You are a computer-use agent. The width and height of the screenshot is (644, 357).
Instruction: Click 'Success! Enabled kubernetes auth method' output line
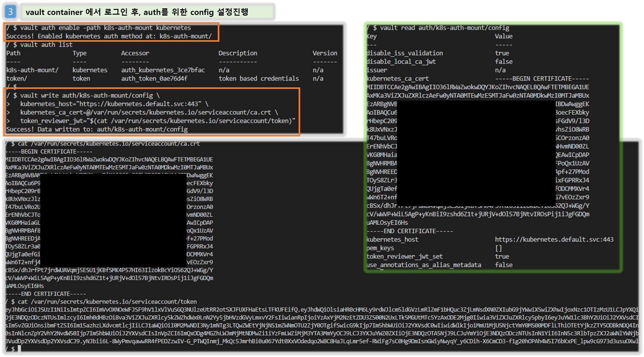pos(109,36)
